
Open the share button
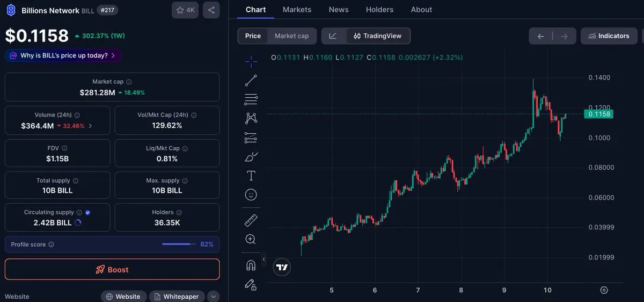(211, 10)
